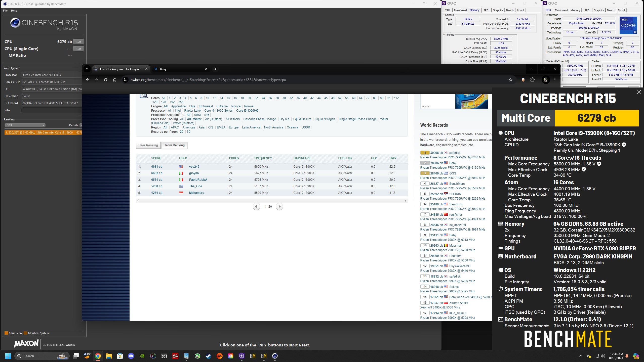Select the Team Ranking tab
The image size is (644, 362).
tap(174, 145)
